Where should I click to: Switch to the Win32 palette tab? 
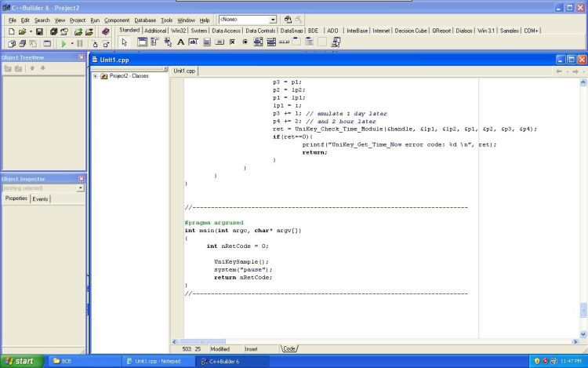179,31
